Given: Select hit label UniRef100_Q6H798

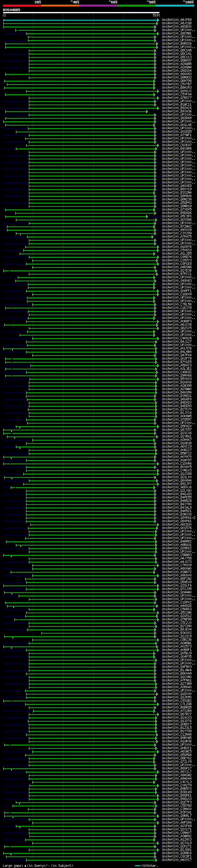Looking at the screenshot, I should click(177, 81).
